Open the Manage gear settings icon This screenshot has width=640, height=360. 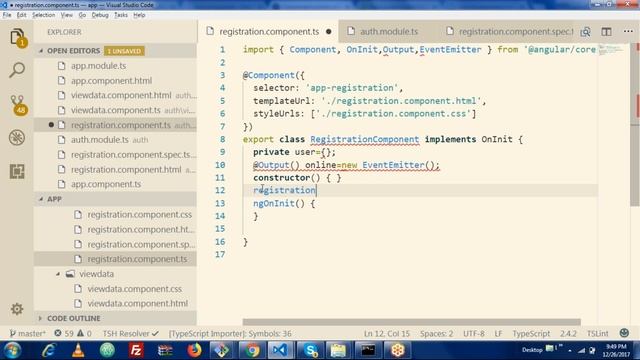pyautogui.click(x=17, y=309)
